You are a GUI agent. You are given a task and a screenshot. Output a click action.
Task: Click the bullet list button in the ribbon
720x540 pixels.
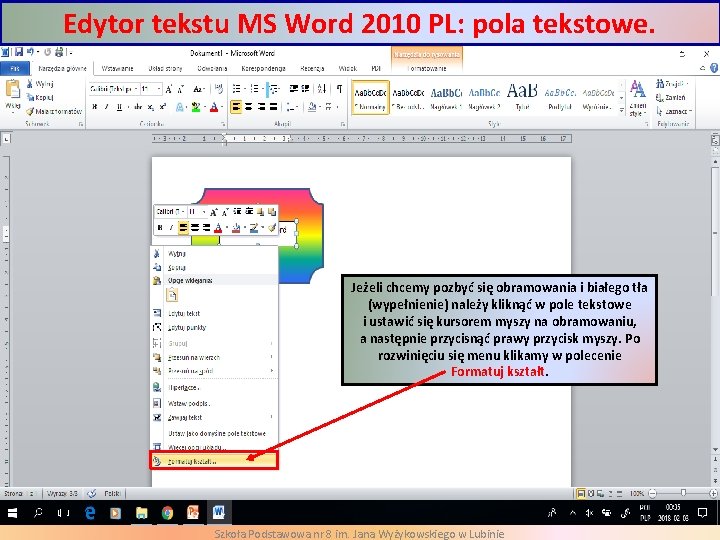(x=236, y=88)
